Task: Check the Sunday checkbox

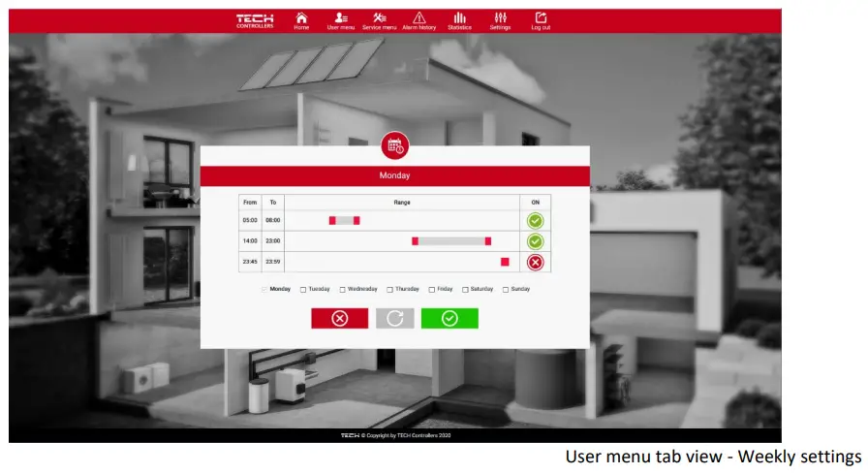Action: [x=506, y=290]
